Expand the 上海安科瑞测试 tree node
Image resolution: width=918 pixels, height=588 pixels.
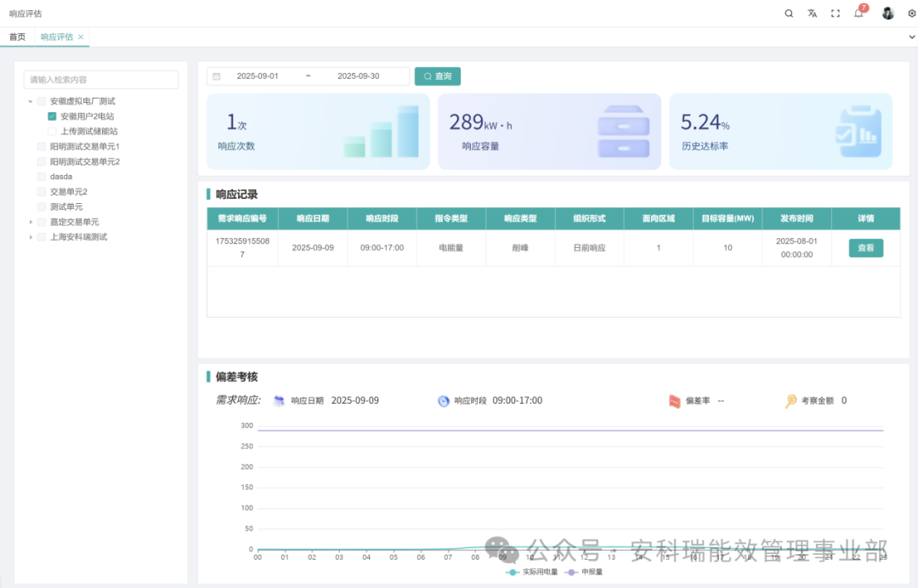click(31, 238)
